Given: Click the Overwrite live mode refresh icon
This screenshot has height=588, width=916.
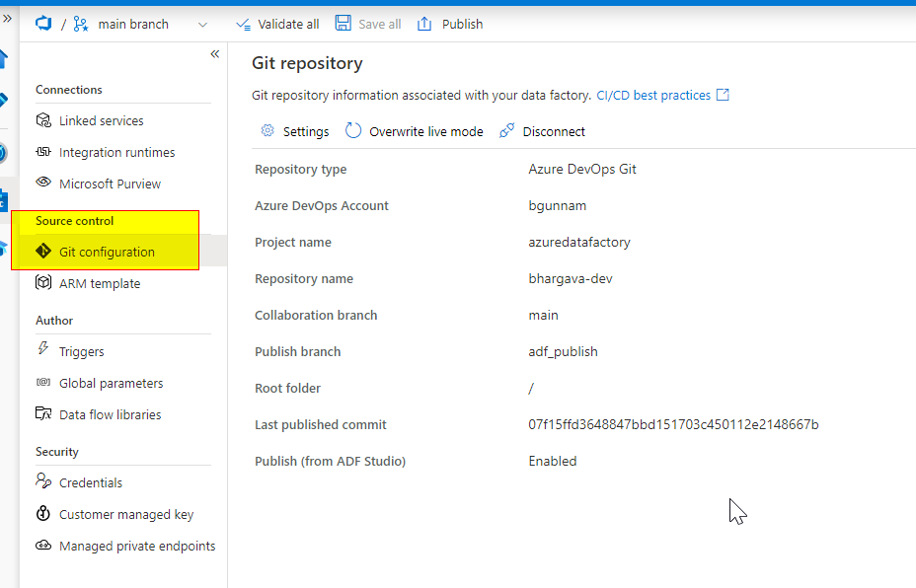Looking at the screenshot, I should click(x=353, y=130).
